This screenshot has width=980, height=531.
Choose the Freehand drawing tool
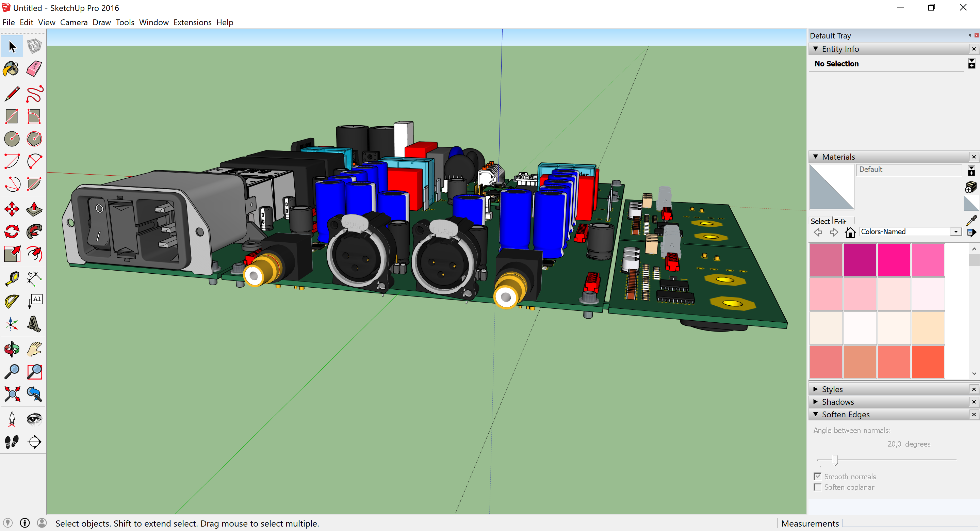[x=34, y=94]
